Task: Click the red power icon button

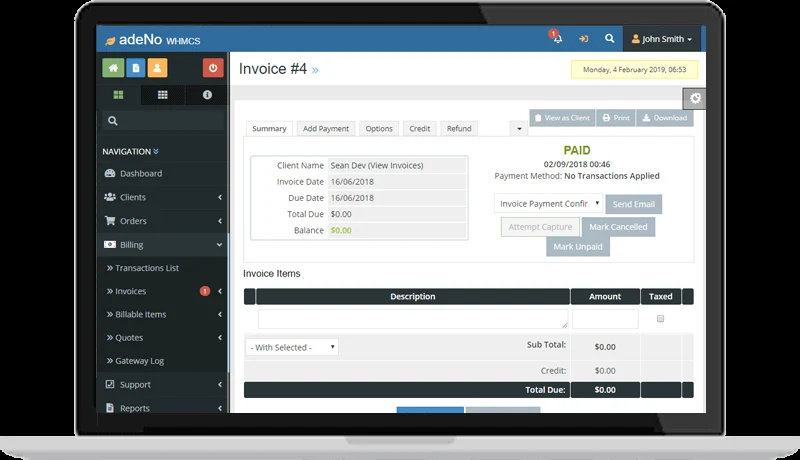Action: 213,68
